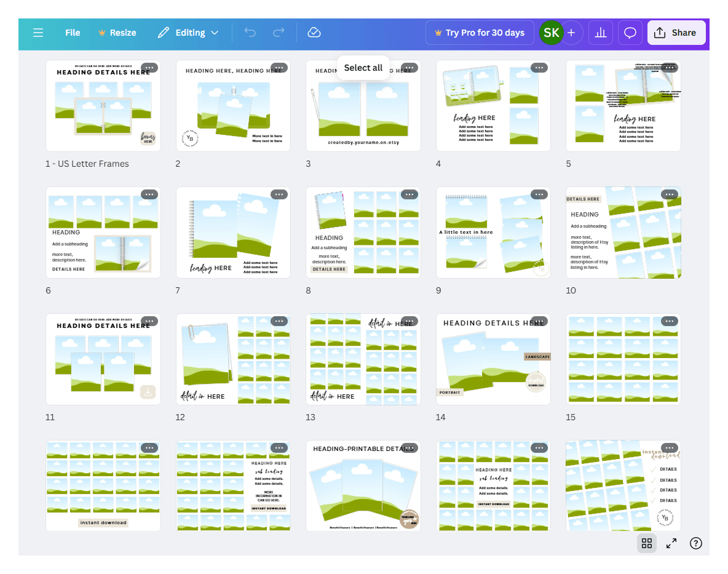Open the File menu
The height and width of the screenshot is (574, 728).
tap(73, 33)
